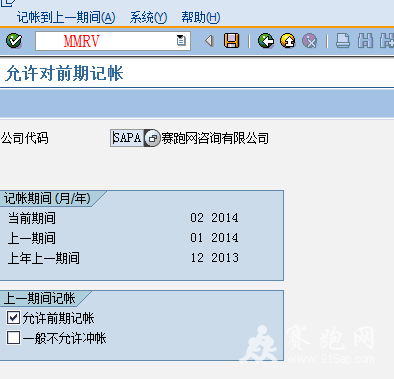Click the 上年上一期间 label

point(44,258)
